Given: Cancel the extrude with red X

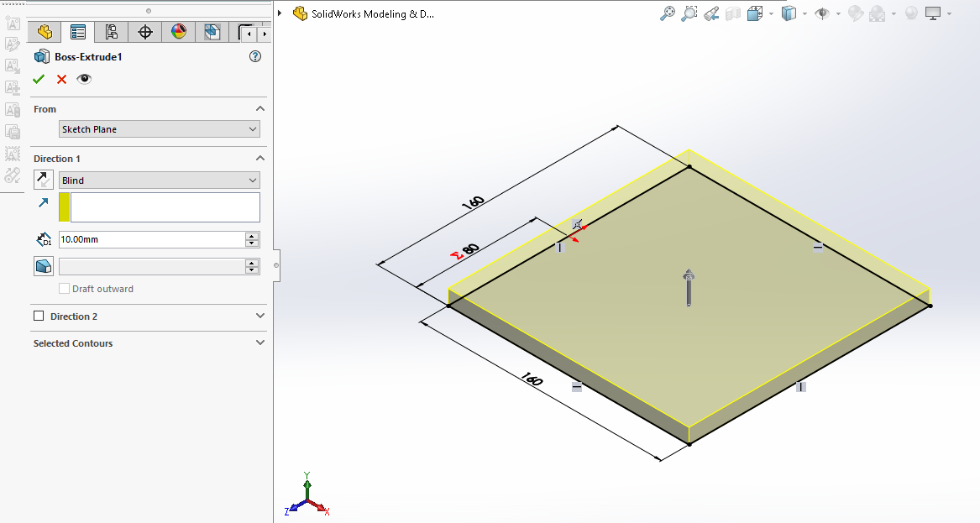Looking at the screenshot, I should 61,79.
